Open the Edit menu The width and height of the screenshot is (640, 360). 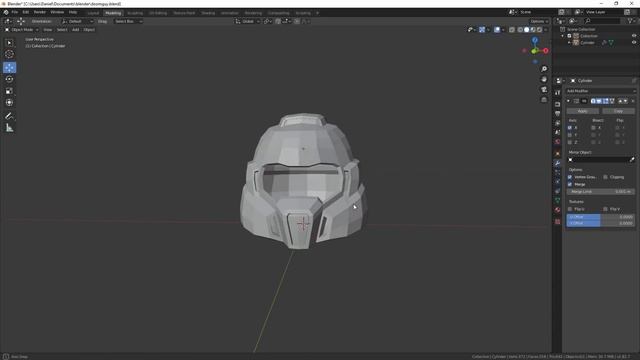coord(26,12)
